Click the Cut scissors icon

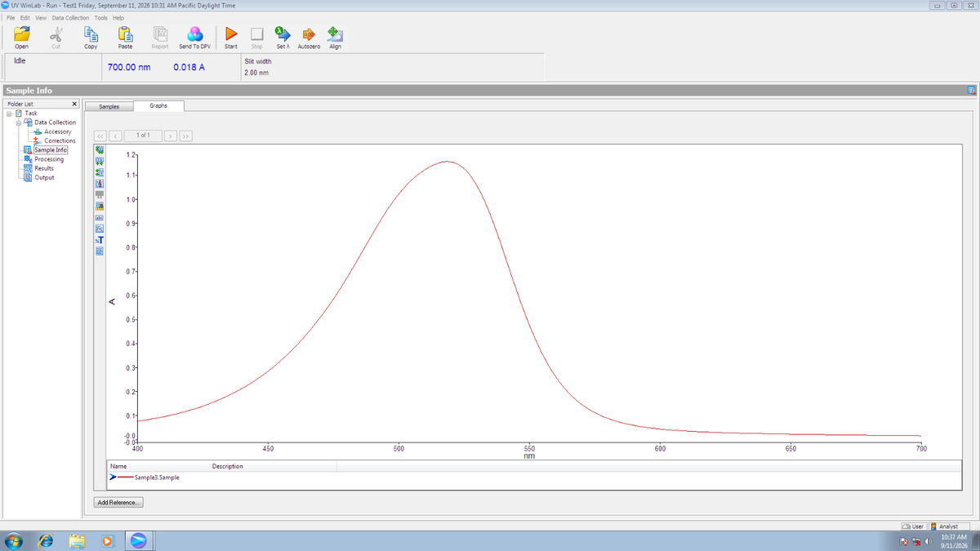click(x=56, y=33)
